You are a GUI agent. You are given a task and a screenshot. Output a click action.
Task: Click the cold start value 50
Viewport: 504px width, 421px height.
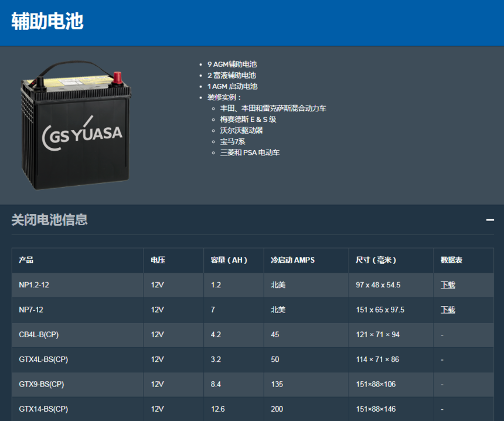275,359
